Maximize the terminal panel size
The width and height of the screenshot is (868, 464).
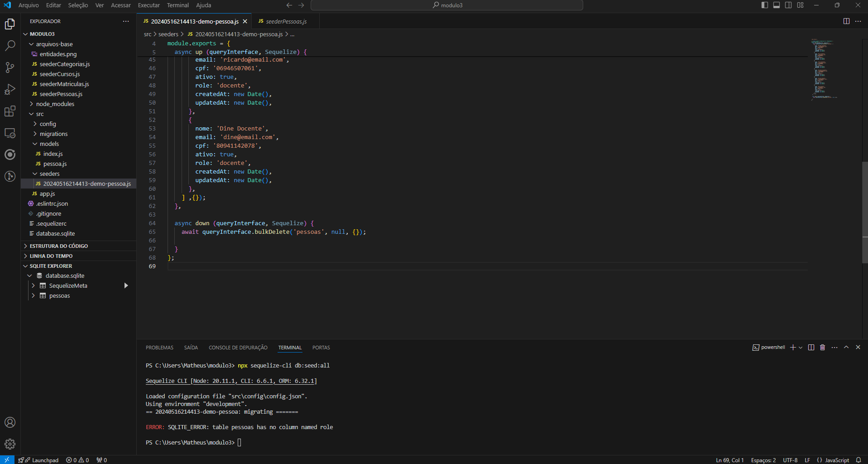[x=846, y=348]
